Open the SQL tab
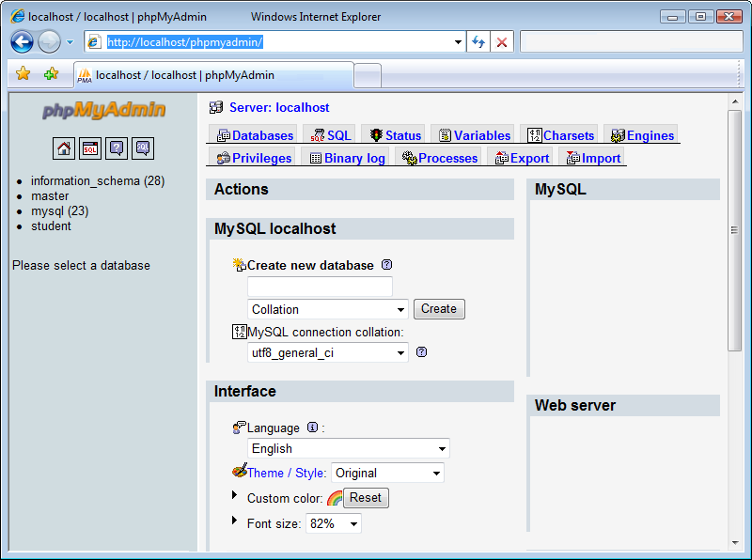Viewport: 752px width, 560px height. (x=331, y=135)
